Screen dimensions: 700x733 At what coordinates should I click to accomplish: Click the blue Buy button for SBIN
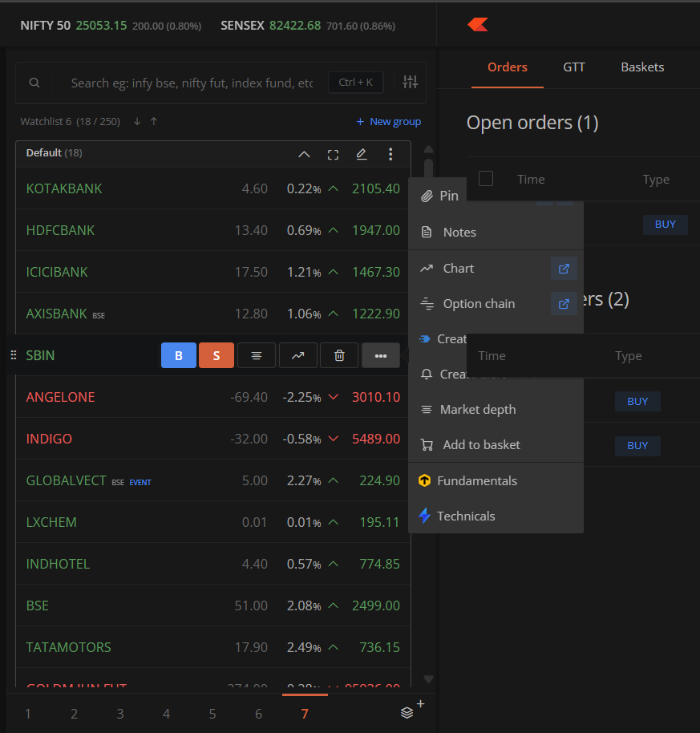coord(179,355)
